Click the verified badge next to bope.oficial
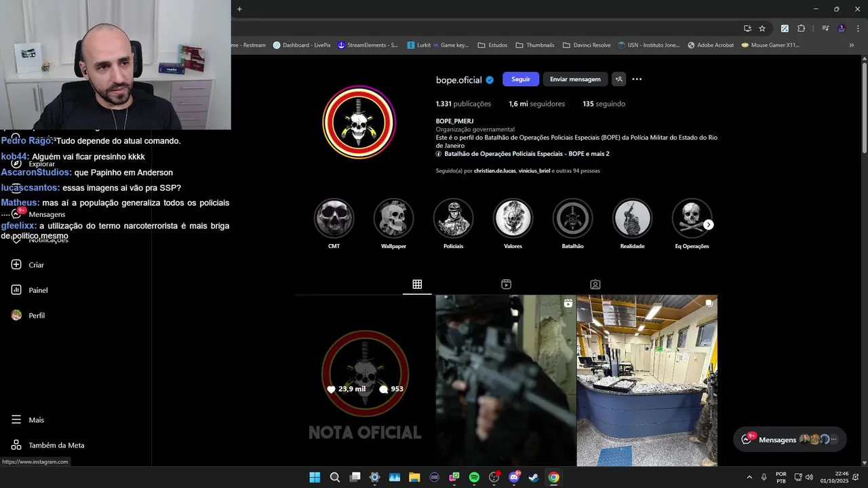Screen dimensions: 868x488 pyautogui.click(x=490, y=80)
